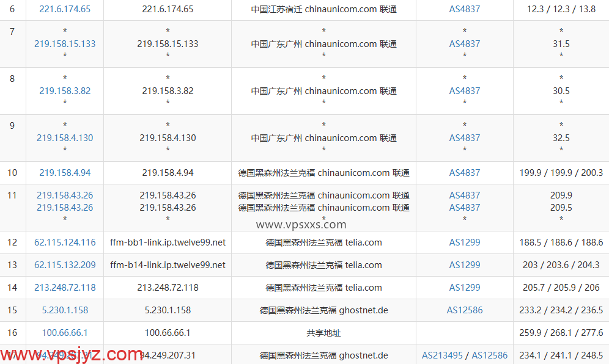Click the ghostnet.de location in the 94.249.207.31 row

pos(323,355)
